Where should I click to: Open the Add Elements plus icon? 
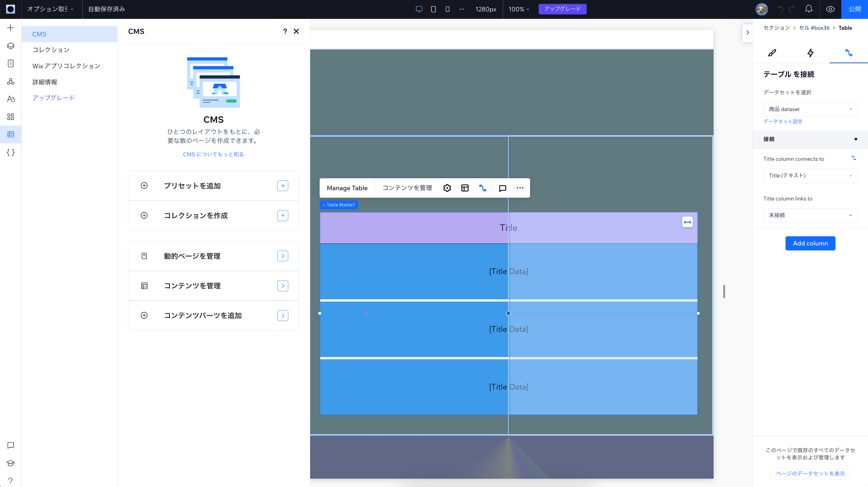coord(11,28)
